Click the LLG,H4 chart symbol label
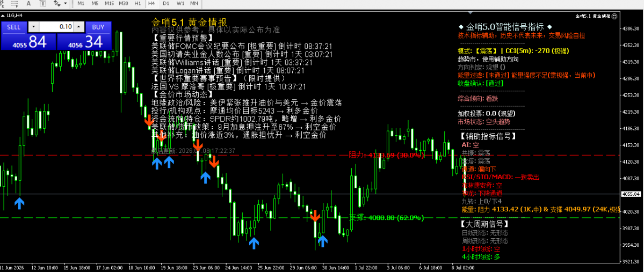This screenshot has height=272, width=644. [x=15, y=16]
